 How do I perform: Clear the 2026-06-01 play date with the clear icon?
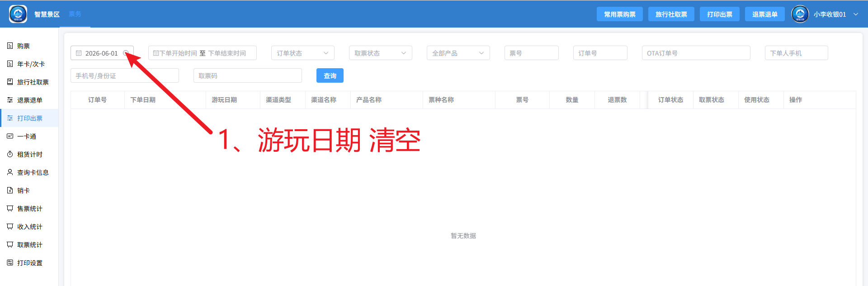[126, 53]
